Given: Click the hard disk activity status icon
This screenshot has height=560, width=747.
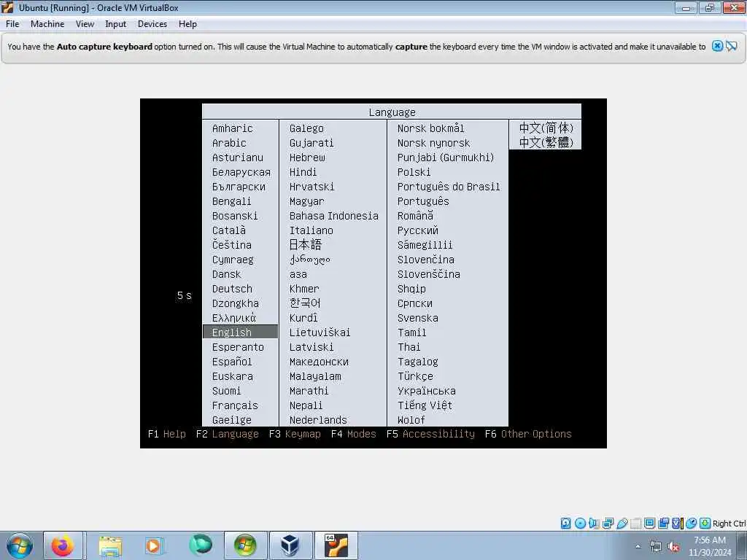Looking at the screenshot, I should [x=565, y=524].
